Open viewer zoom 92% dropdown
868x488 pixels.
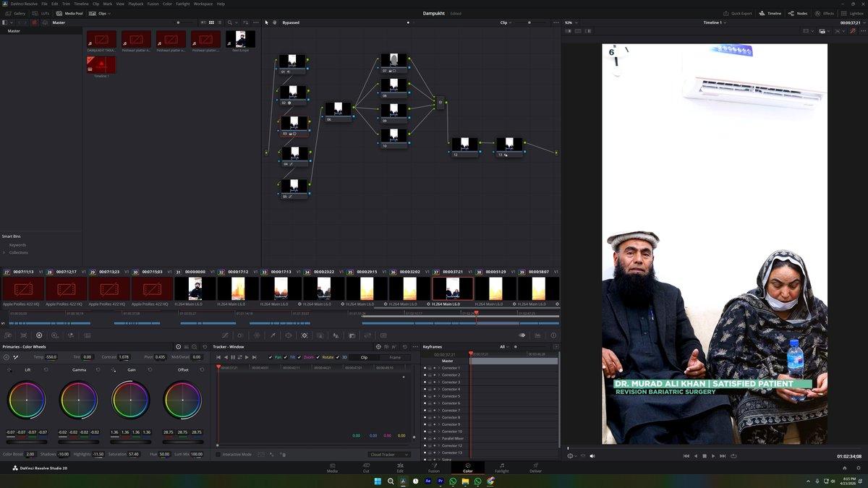coord(571,22)
